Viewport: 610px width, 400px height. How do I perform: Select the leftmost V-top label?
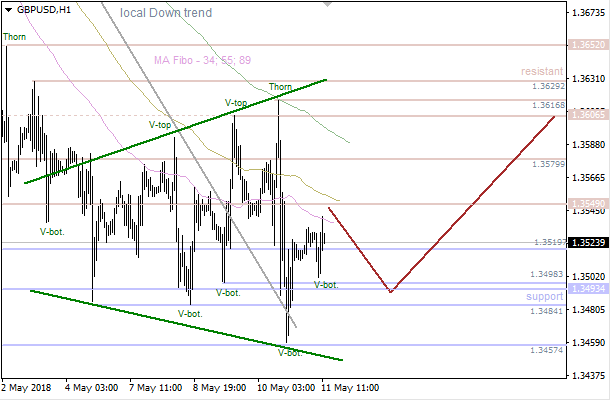[160, 126]
